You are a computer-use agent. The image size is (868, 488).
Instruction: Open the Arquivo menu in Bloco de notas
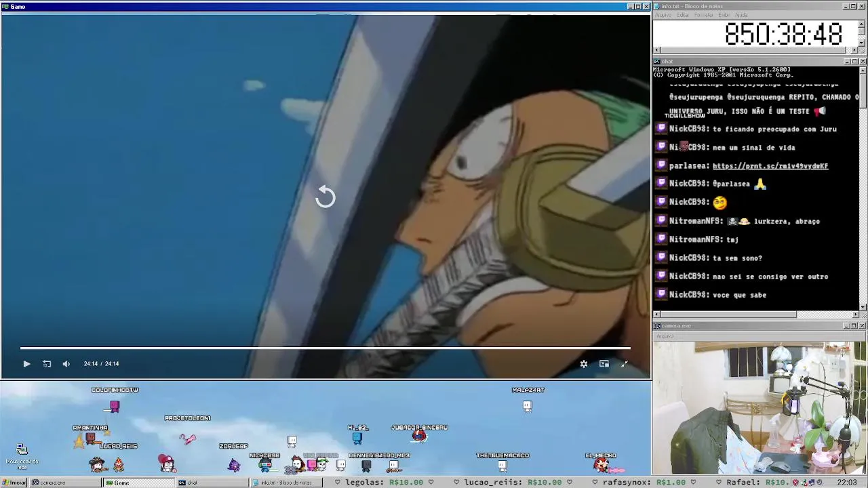pos(663,15)
